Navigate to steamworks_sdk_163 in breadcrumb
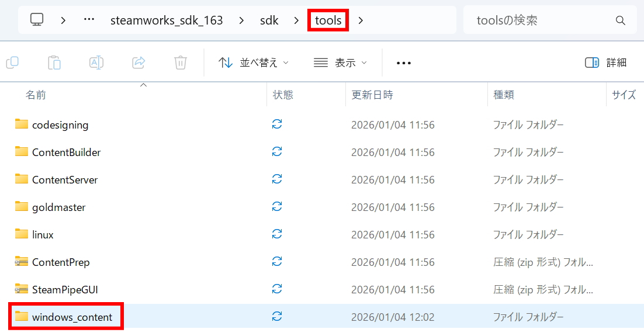 (x=167, y=20)
